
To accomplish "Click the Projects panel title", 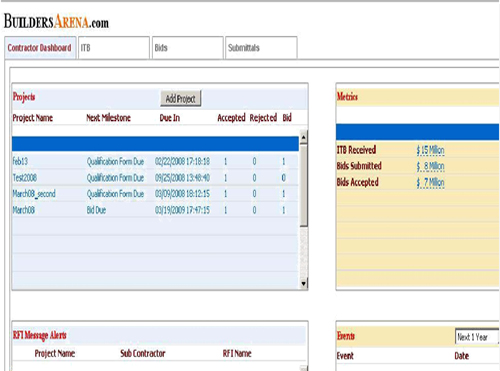I will [24, 97].
